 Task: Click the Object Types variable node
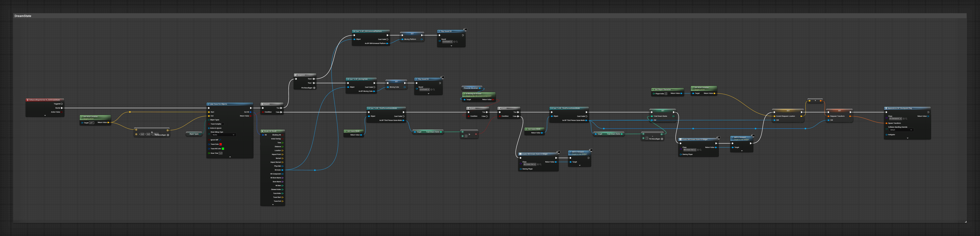coord(194,134)
